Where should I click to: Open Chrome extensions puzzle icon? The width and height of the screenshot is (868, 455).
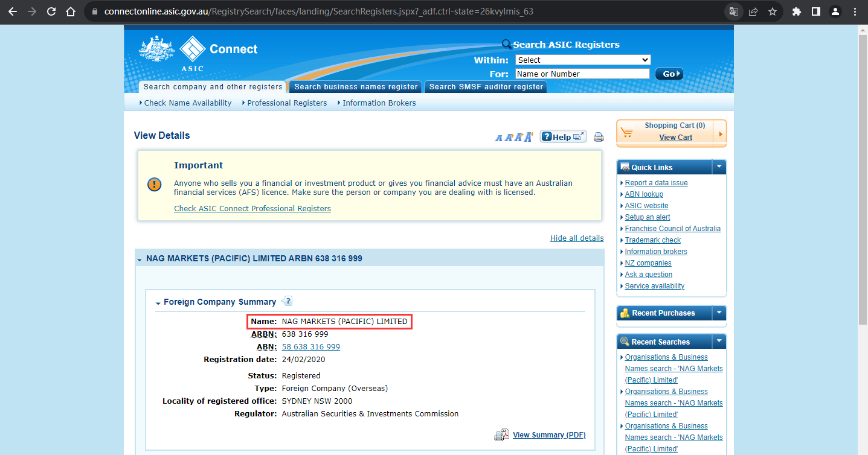pos(797,11)
